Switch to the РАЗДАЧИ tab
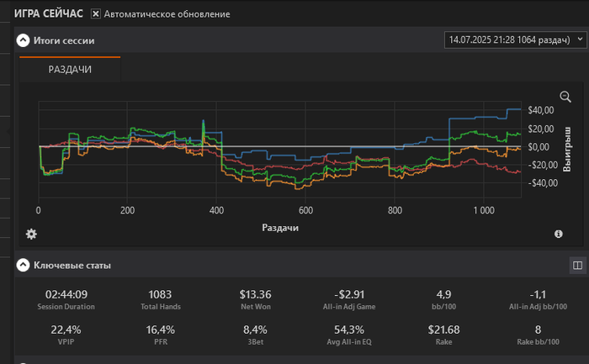Viewport: 589px width, 364px height. 70,70
